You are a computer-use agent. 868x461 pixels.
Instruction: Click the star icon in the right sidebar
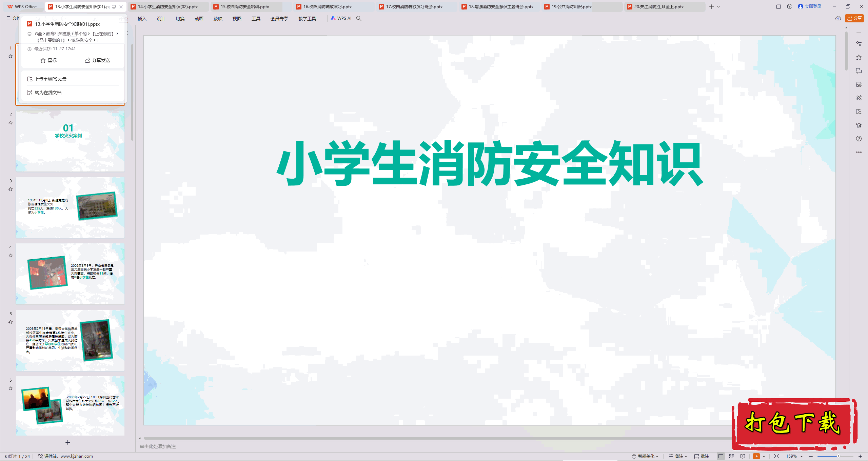[859, 57]
